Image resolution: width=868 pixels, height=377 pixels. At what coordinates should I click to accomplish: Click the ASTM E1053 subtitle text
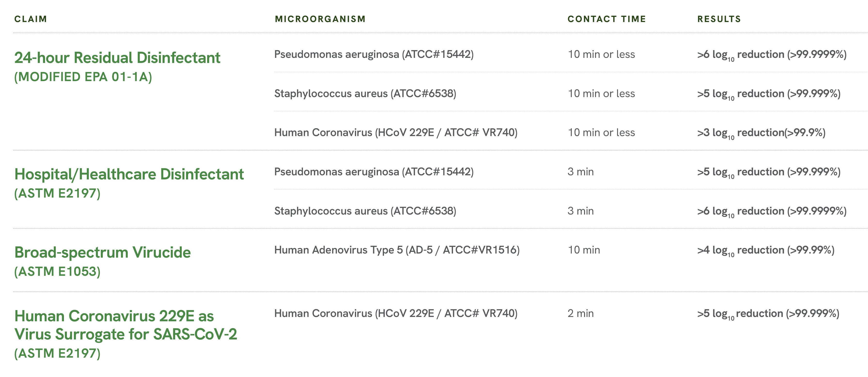[57, 271]
